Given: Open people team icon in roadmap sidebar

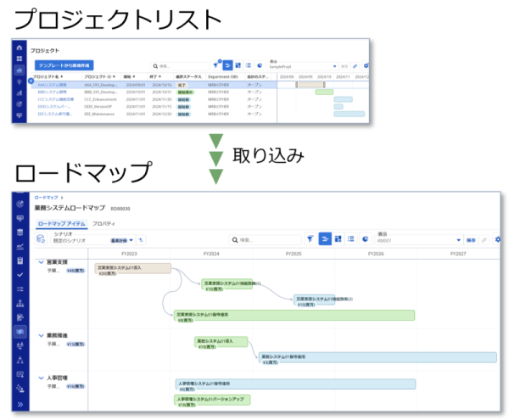Looking at the screenshot, I should point(20,345).
